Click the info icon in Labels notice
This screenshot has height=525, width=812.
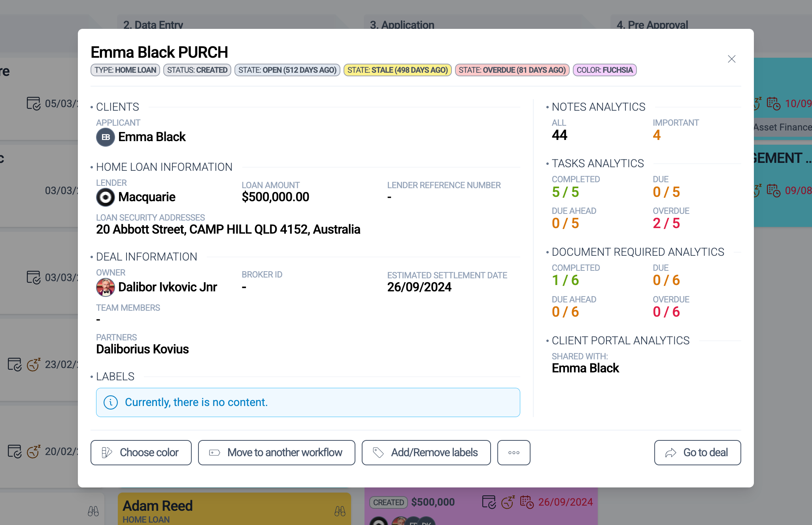click(x=111, y=402)
